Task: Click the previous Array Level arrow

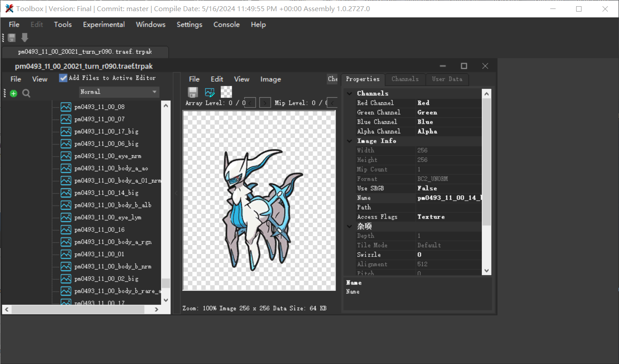Action: [251, 103]
